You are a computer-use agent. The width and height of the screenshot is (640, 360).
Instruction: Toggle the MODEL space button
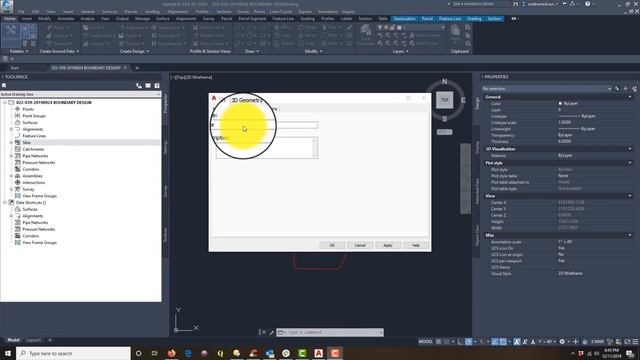(x=425, y=341)
